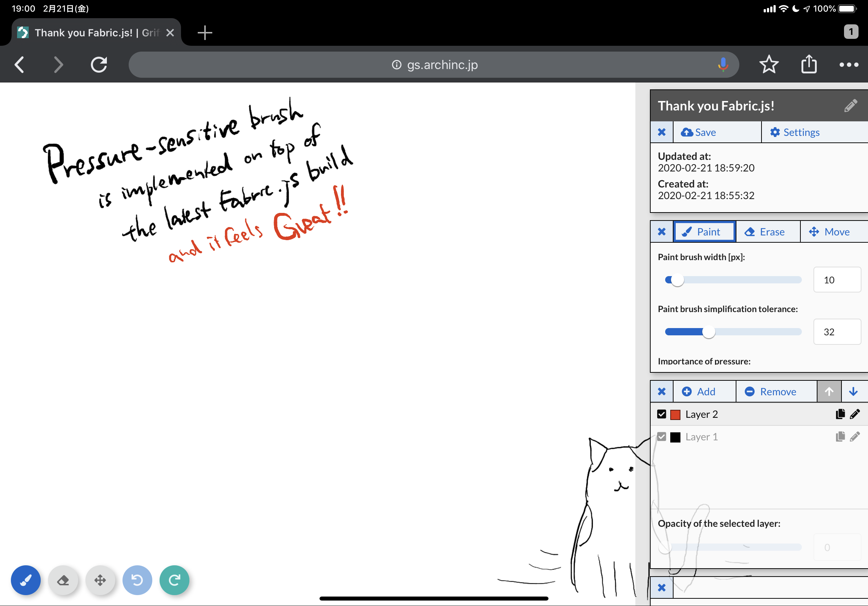Close the bottom panel with the X

coord(662,587)
